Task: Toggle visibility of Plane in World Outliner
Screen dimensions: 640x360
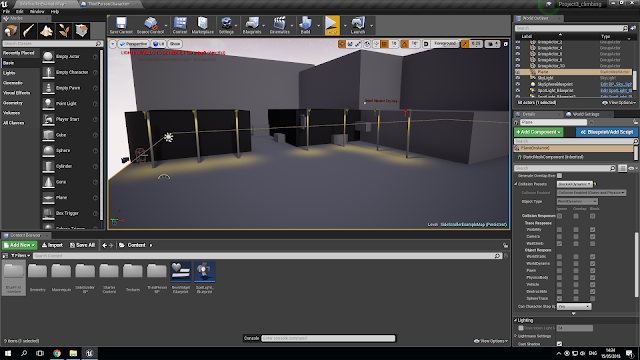Action: (518, 72)
